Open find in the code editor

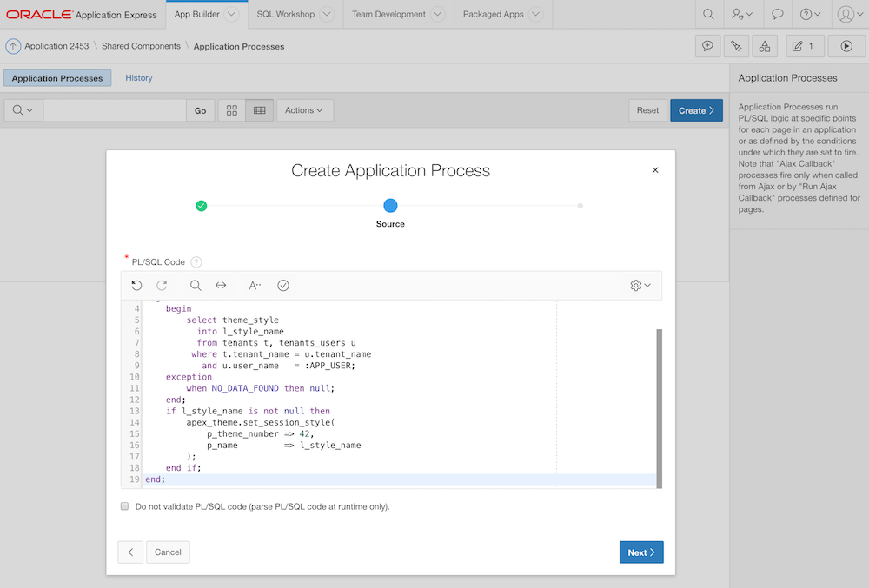click(x=195, y=285)
